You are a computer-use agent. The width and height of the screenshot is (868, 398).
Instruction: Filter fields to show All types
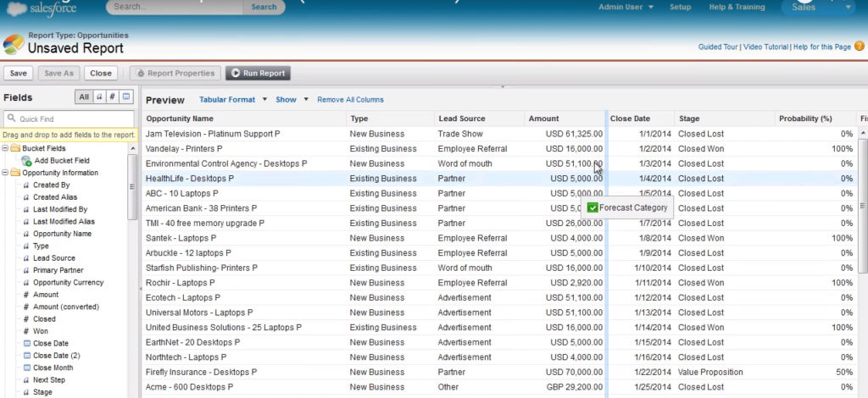(84, 97)
